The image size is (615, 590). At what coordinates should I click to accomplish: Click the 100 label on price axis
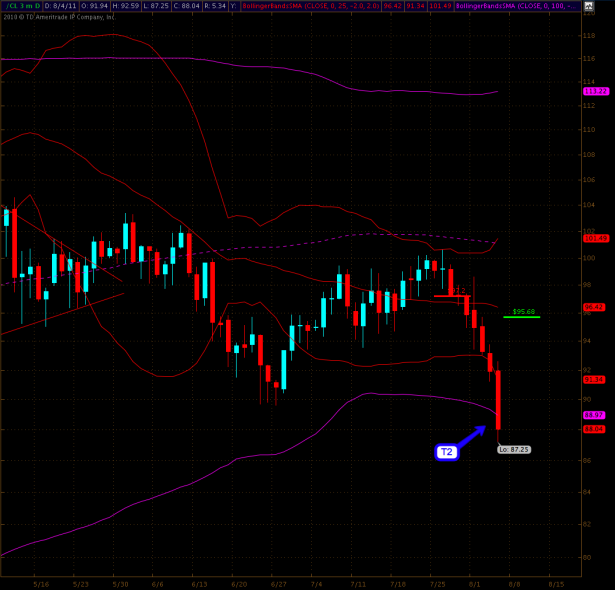pyautogui.click(x=588, y=258)
